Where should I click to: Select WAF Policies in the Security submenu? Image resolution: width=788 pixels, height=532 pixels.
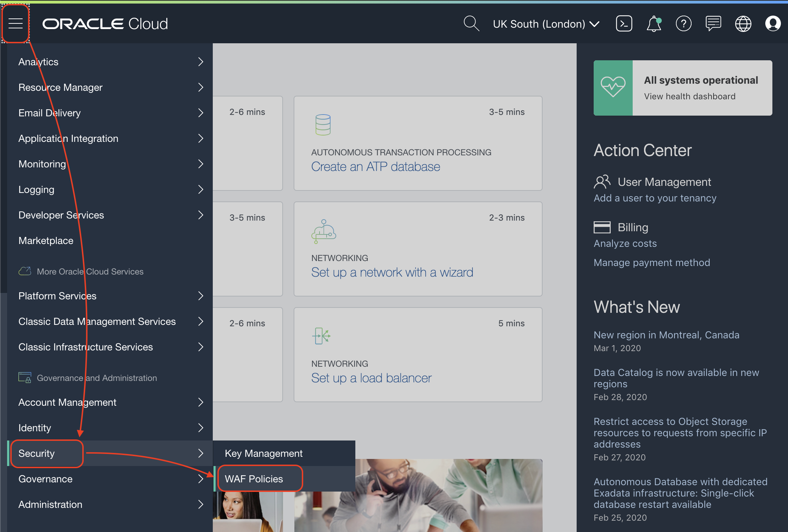[254, 479]
